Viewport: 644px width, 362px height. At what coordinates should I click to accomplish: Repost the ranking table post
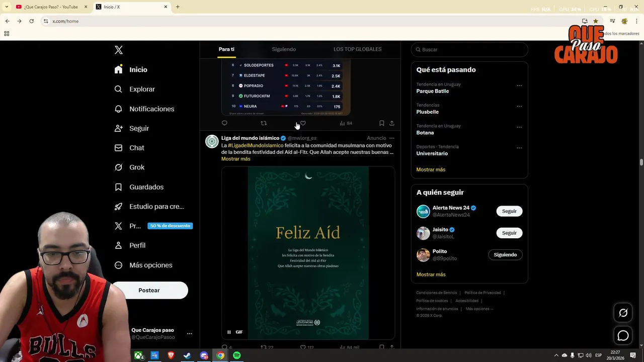click(264, 123)
